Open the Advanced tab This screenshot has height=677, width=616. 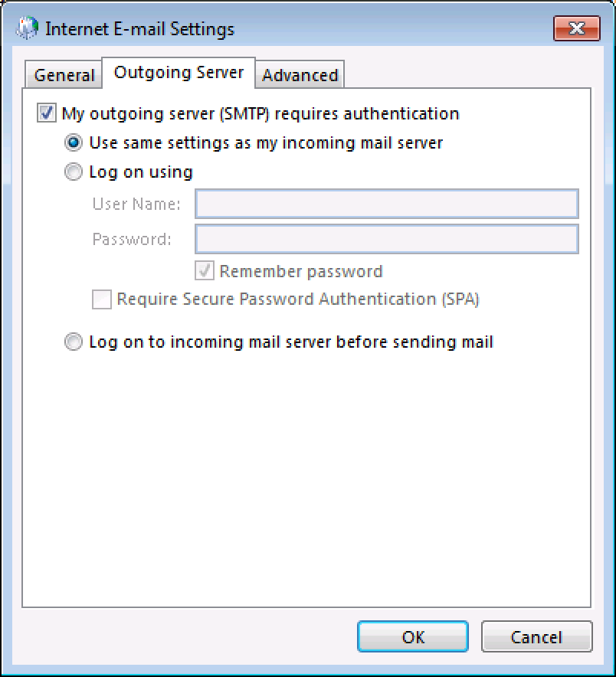point(300,75)
